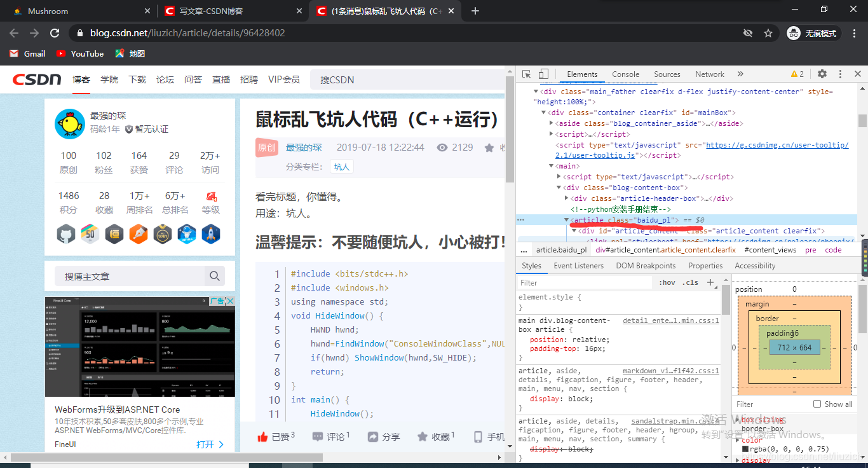
Task: Click the browser back arrow
Action: pyautogui.click(x=14, y=33)
